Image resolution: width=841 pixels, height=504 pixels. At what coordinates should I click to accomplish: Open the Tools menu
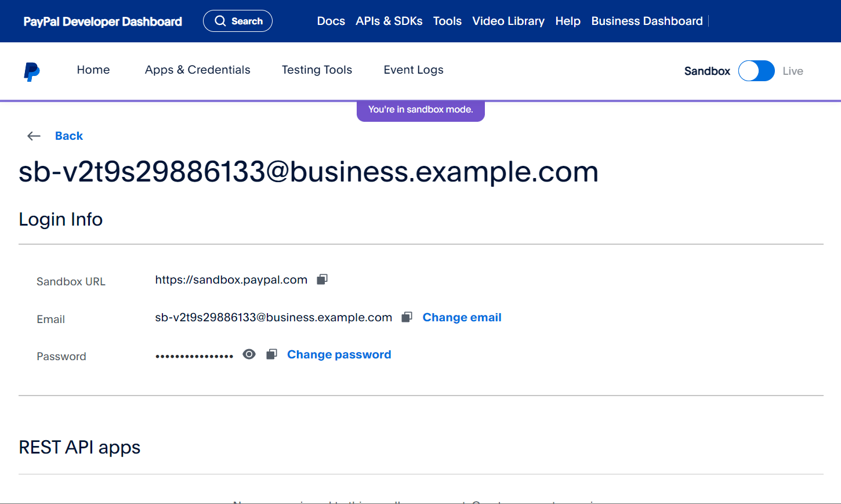447,21
